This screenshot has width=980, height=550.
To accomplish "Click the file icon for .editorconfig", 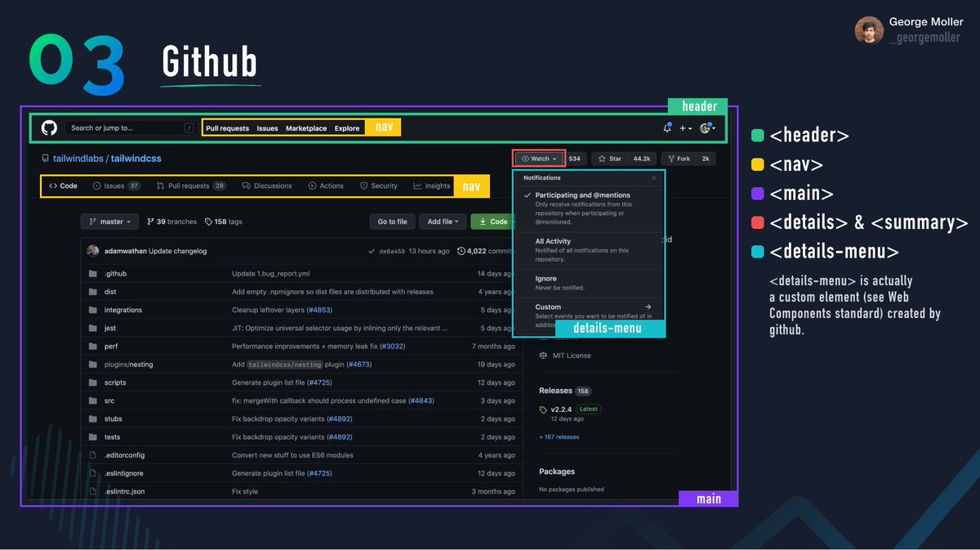I will coord(92,455).
